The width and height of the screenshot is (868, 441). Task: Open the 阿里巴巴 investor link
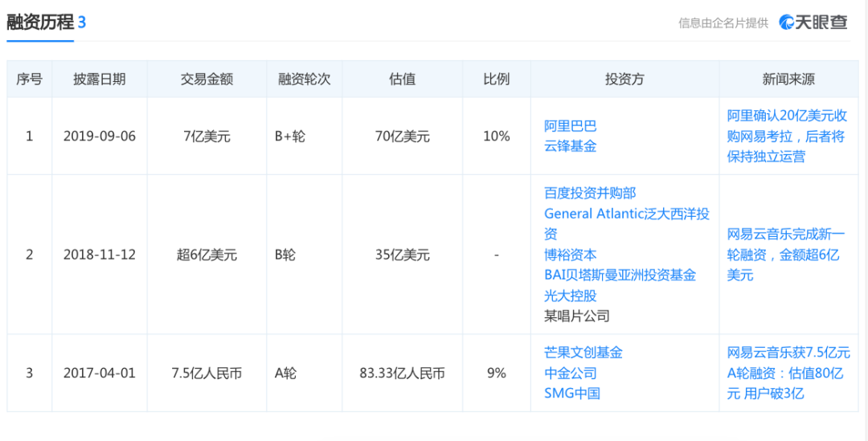[570, 126]
